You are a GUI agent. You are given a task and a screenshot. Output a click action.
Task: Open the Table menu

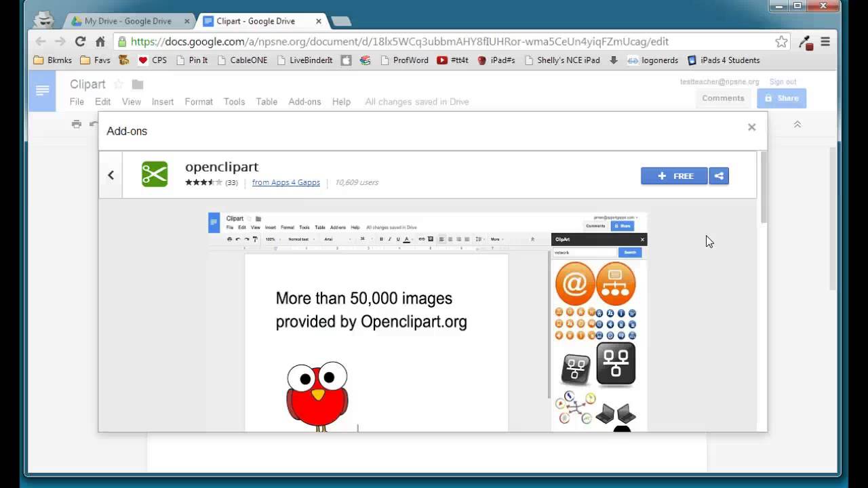tap(267, 102)
